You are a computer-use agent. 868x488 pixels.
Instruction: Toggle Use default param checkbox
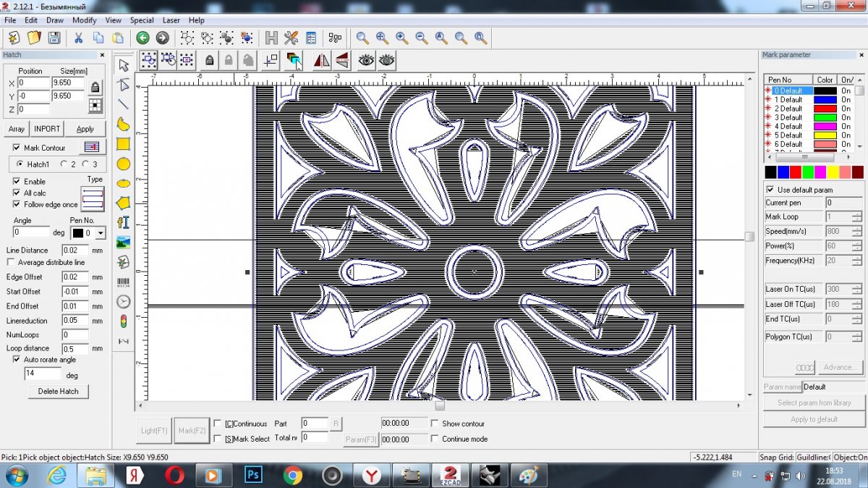coord(770,190)
